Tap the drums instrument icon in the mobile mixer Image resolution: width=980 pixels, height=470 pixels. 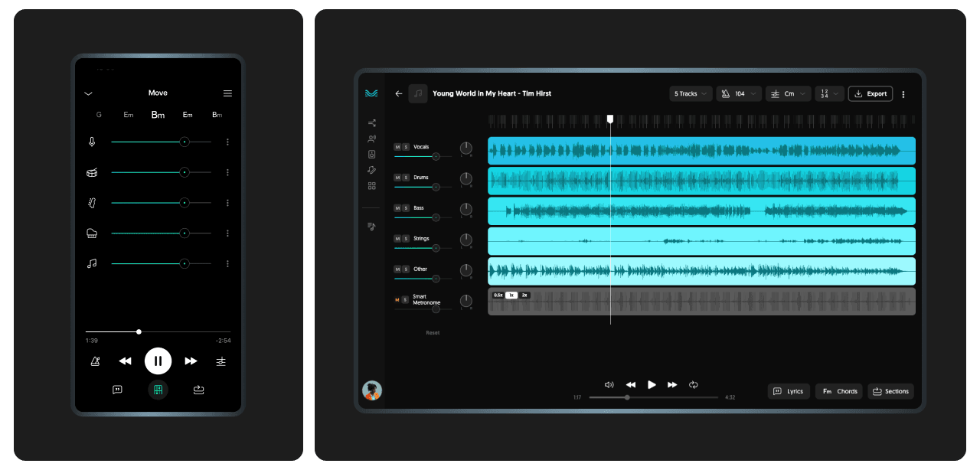click(92, 172)
